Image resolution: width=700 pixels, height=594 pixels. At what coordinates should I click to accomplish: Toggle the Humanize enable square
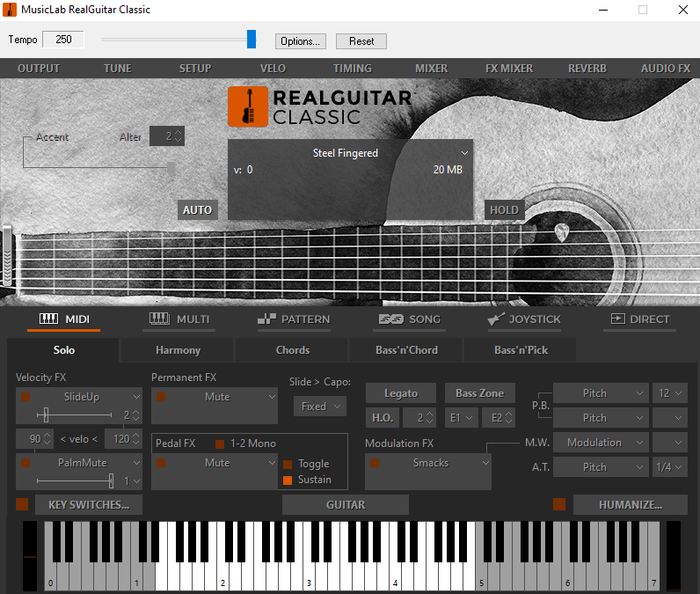point(559,504)
